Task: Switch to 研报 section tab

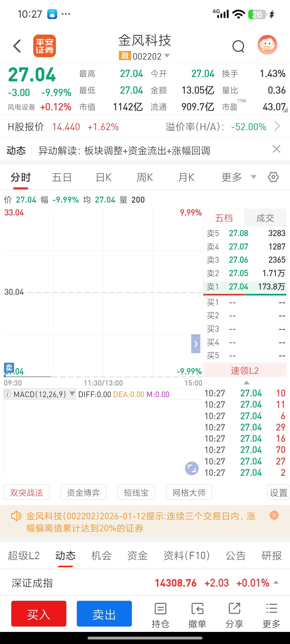Action: tap(272, 555)
